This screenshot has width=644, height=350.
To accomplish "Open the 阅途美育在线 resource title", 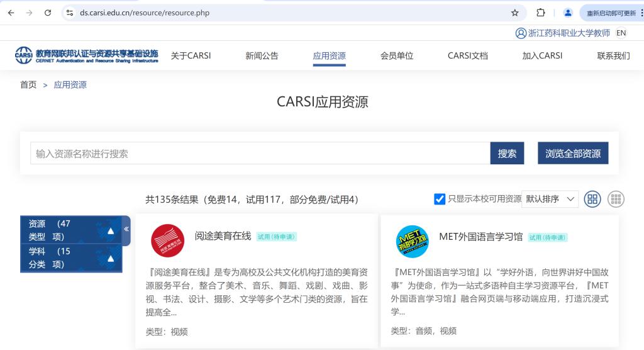I will [x=223, y=236].
